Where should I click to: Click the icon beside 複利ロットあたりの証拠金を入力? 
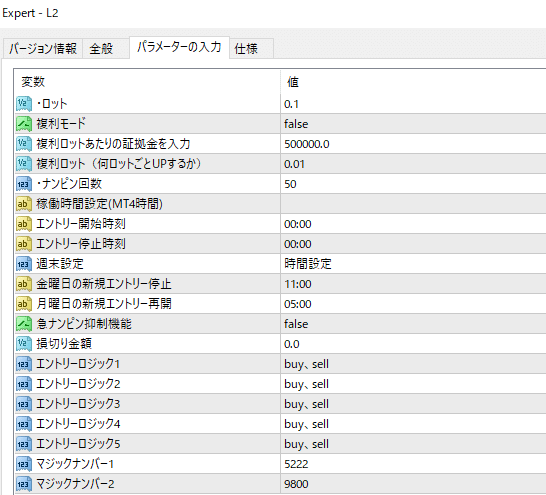pos(24,144)
